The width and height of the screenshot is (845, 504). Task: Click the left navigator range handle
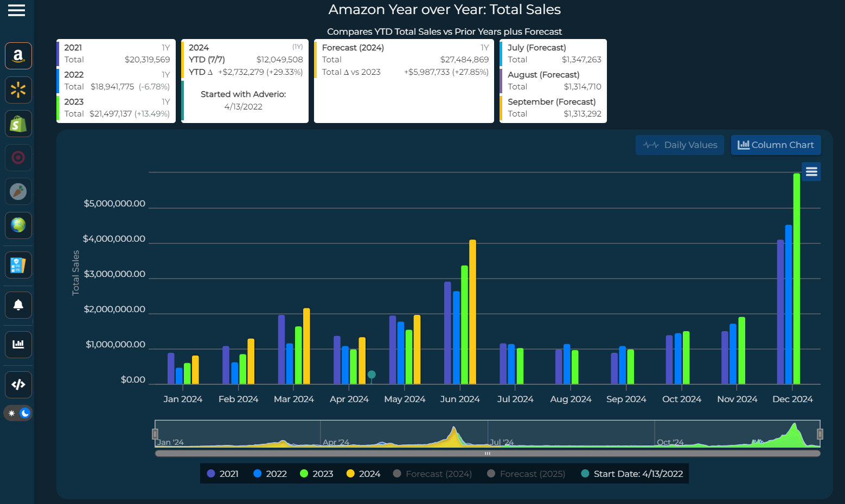(x=155, y=434)
